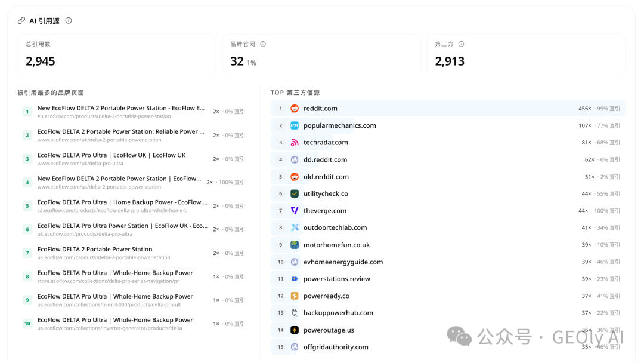Click the dd.reddit.com globe icon
The width and height of the screenshot is (644, 363).
click(295, 159)
